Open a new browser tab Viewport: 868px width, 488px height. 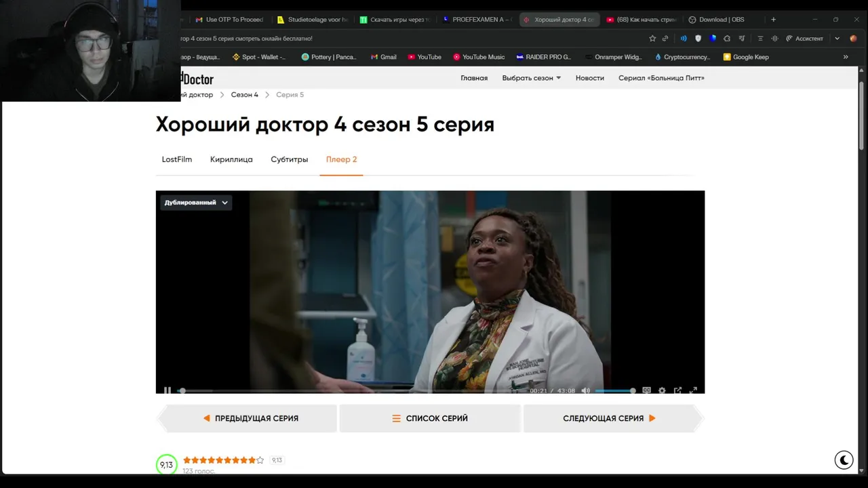point(773,20)
